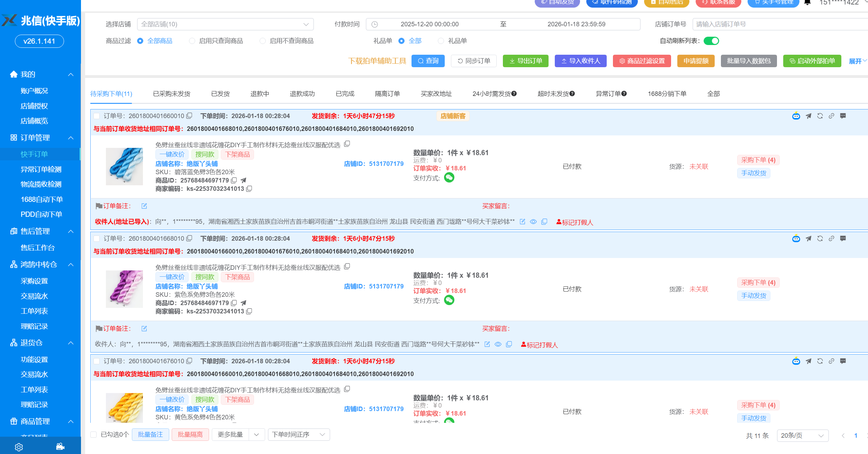Open 异常订单检测 in the sidebar menu
This screenshot has width=868, height=454.
coord(41,169)
